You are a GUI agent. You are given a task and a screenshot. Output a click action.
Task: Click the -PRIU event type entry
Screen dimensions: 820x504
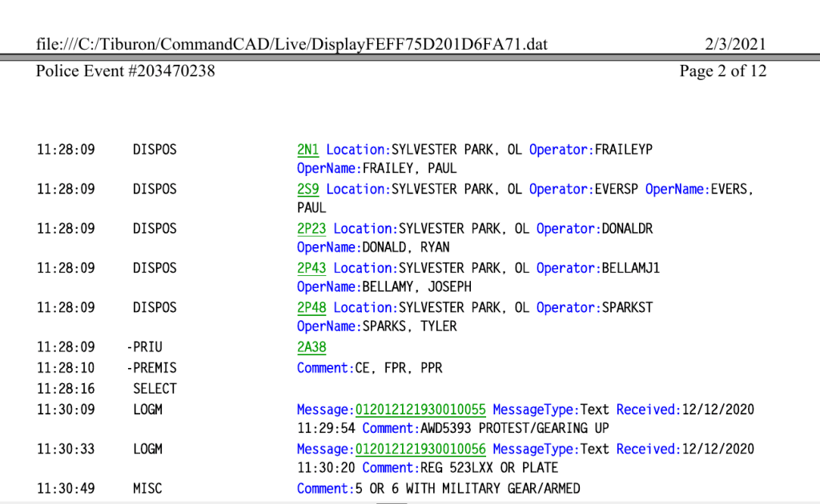point(144,347)
